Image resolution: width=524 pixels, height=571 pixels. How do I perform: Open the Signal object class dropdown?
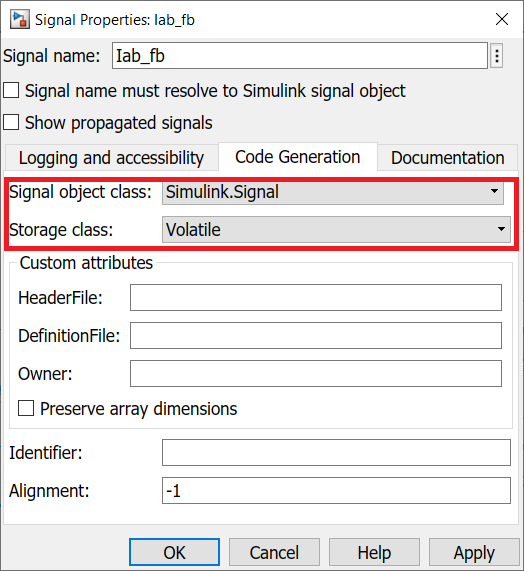(333, 192)
